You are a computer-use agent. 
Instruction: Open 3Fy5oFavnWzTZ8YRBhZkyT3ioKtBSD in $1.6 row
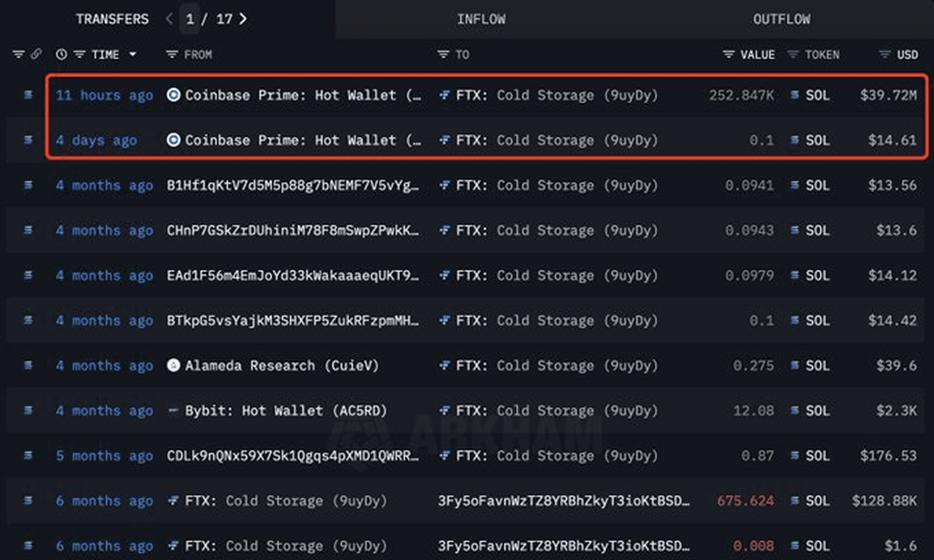(564, 546)
